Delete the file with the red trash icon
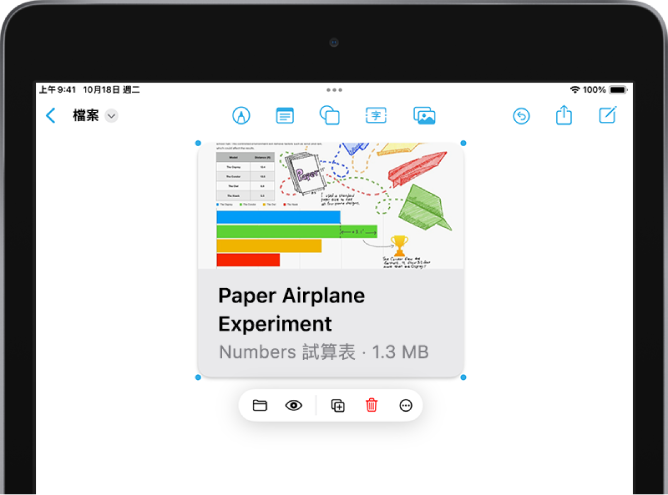668x495 pixels. click(371, 405)
